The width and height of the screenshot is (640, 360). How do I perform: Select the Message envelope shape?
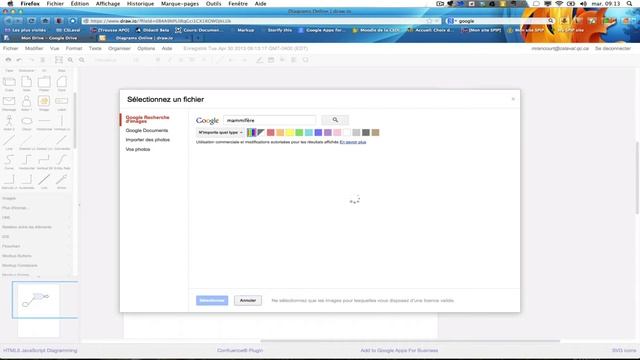(x=9, y=101)
